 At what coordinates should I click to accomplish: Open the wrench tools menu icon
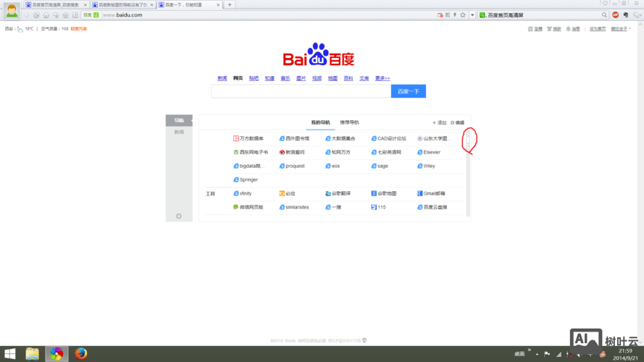point(636,14)
